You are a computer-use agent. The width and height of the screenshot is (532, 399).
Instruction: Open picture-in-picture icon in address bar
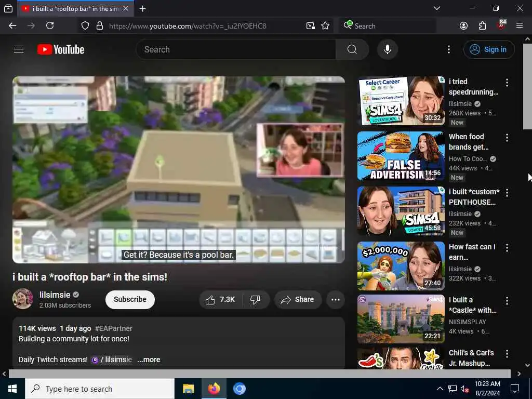coord(311,26)
